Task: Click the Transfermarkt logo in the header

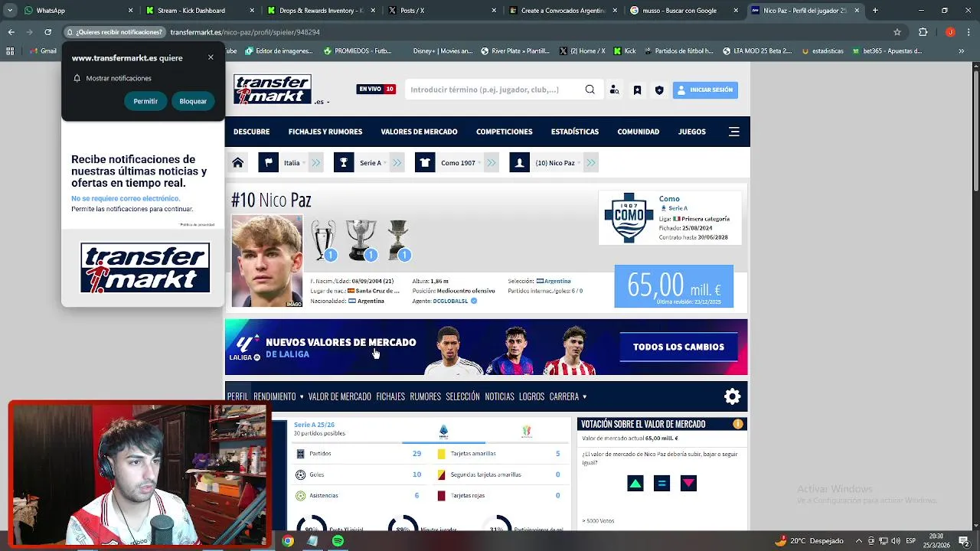Action: coord(273,90)
